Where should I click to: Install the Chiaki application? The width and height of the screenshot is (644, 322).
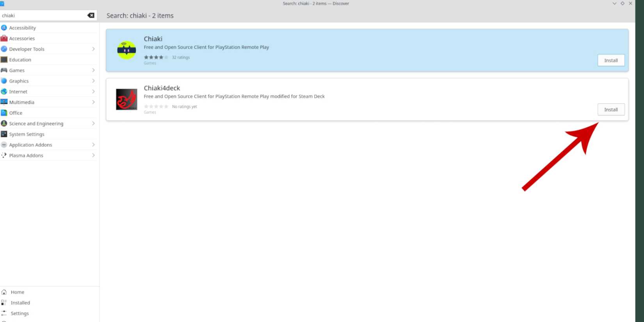(611, 60)
